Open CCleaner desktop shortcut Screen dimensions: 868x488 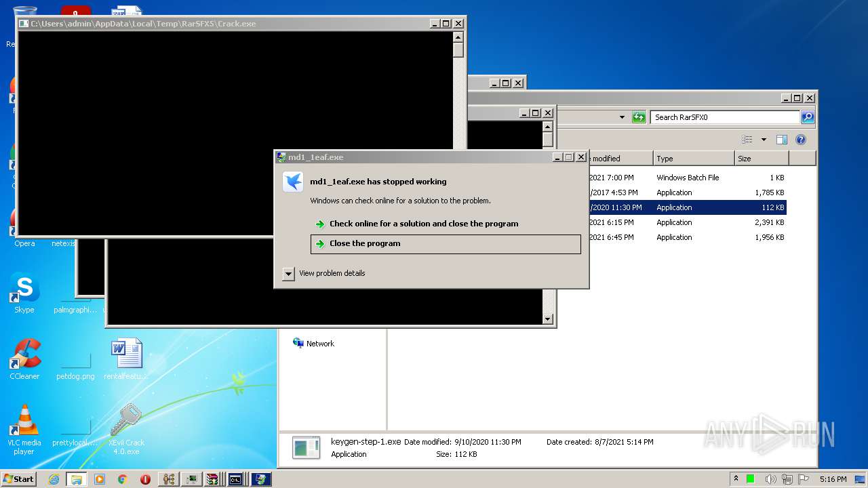click(24, 360)
